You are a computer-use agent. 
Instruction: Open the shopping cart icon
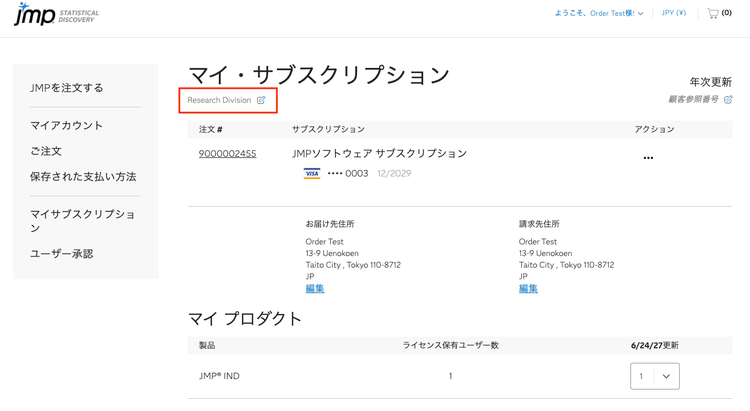pos(713,13)
